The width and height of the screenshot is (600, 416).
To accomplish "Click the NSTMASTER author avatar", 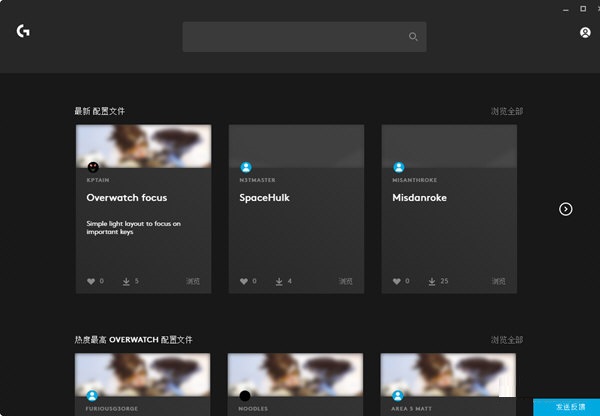I will point(246,167).
